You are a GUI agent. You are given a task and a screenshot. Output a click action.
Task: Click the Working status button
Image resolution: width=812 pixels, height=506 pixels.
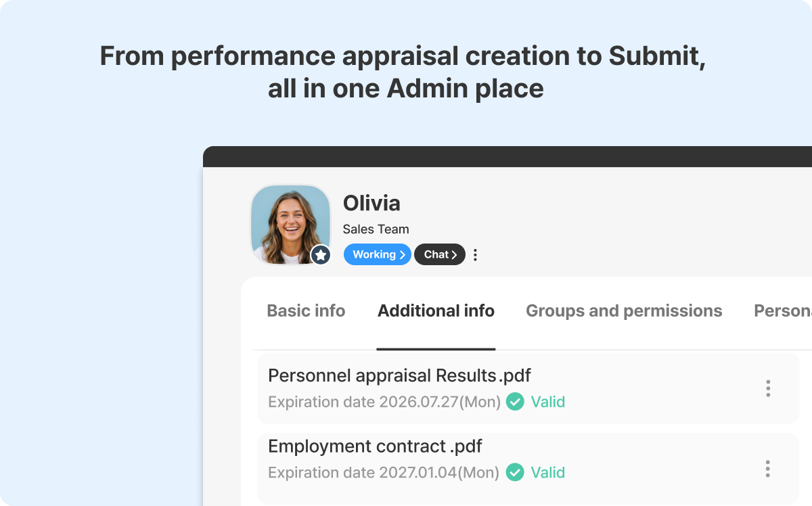click(378, 255)
